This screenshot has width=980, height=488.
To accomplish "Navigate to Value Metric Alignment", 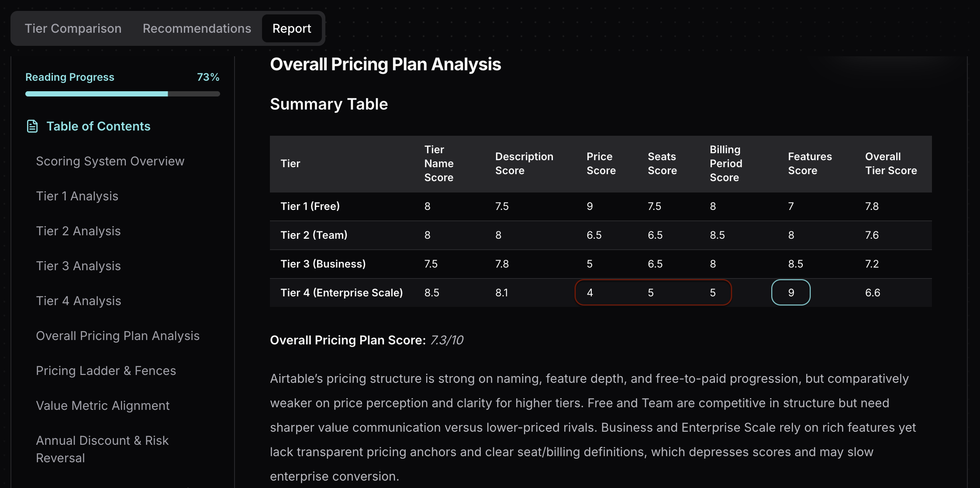I will tap(103, 405).
